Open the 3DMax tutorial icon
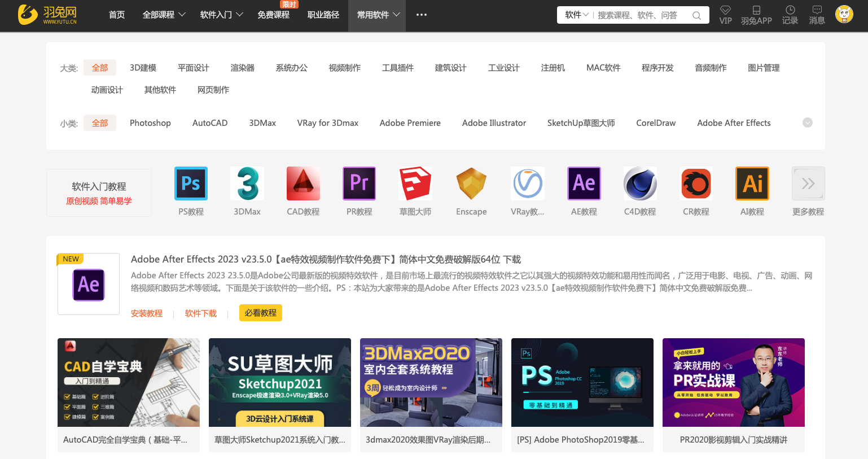The height and width of the screenshot is (459, 868). [247, 183]
